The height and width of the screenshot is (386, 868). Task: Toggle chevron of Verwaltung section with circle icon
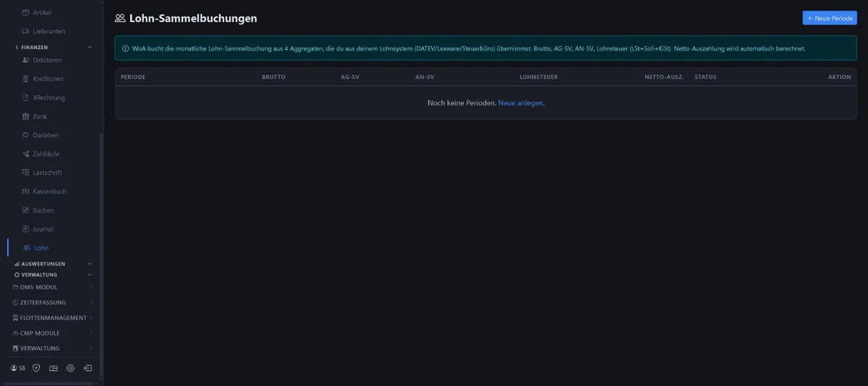90,275
